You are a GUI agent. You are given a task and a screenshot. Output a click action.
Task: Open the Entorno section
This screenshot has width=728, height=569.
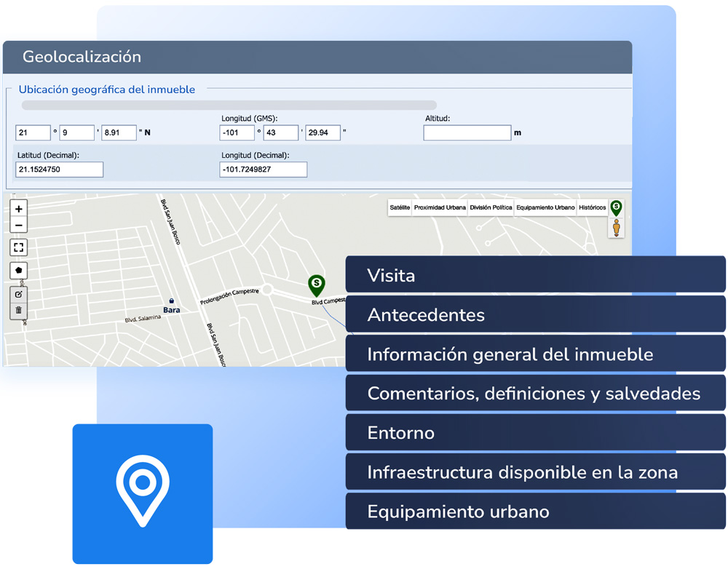click(535, 432)
